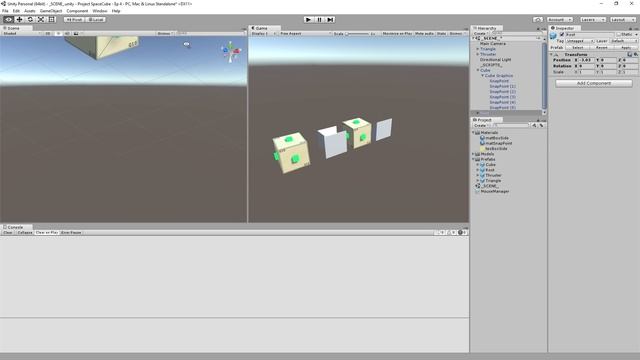640x360 pixels.
Task: Click the scene orientation gizmo
Action: (x=231, y=51)
